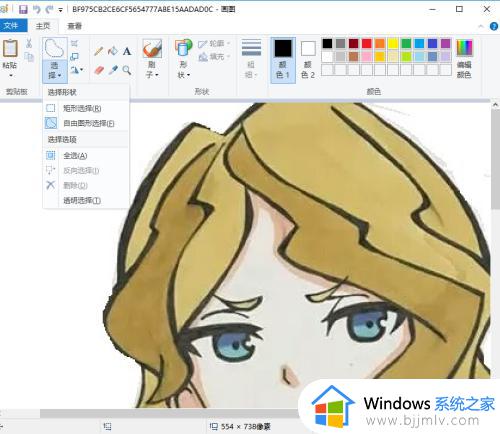Pick the red color swatch

(367, 43)
